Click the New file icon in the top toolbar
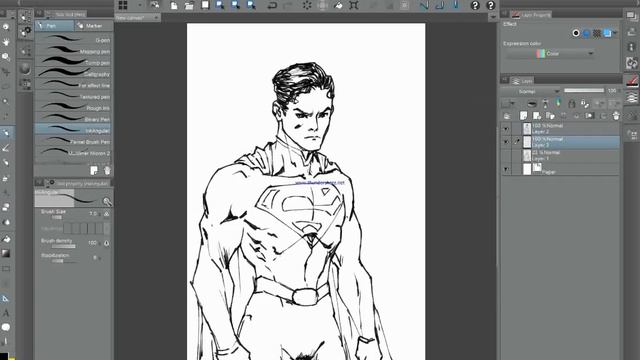Image resolution: width=640 pixels, height=360 pixels. click(174, 5)
